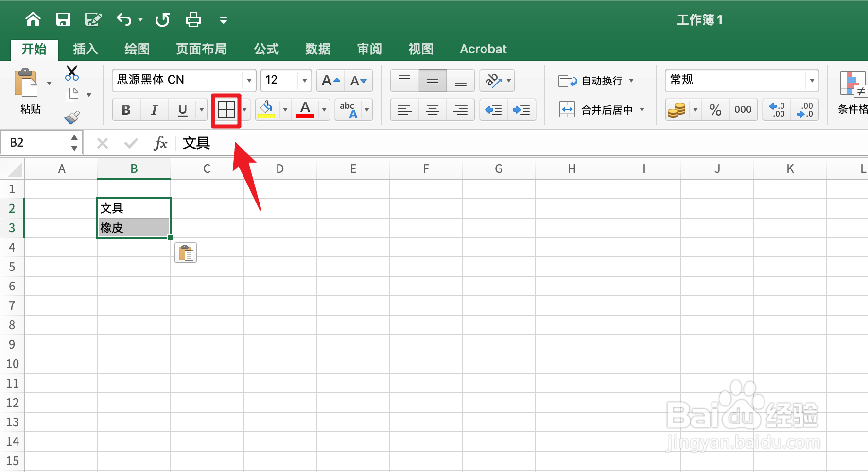868x472 pixels.
Task: Save the workbook with the floppy disk icon
Action: [x=63, y=19]
